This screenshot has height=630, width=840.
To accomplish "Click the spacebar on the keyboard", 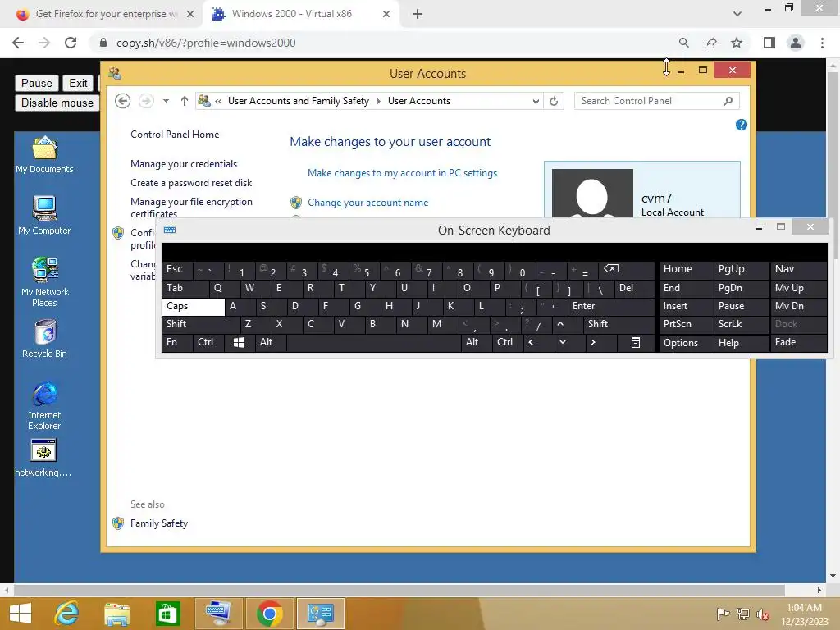I will (x=373, y=342).
